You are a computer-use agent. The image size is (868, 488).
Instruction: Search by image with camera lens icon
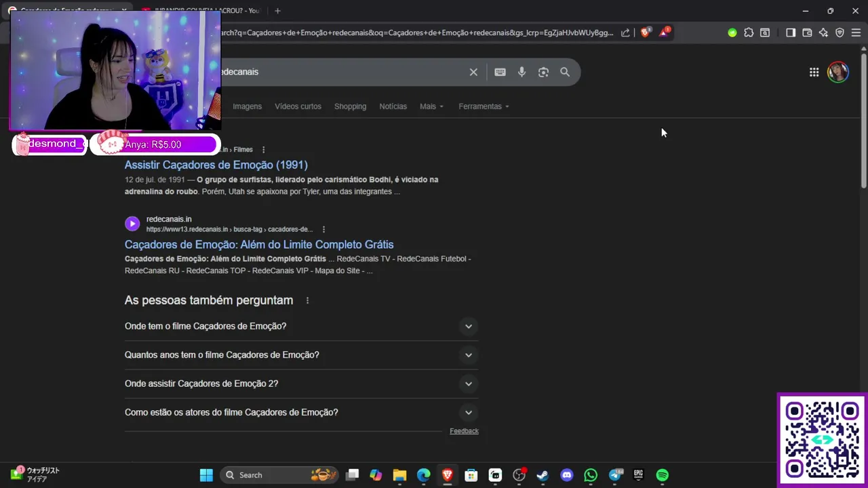coord(543,72)
